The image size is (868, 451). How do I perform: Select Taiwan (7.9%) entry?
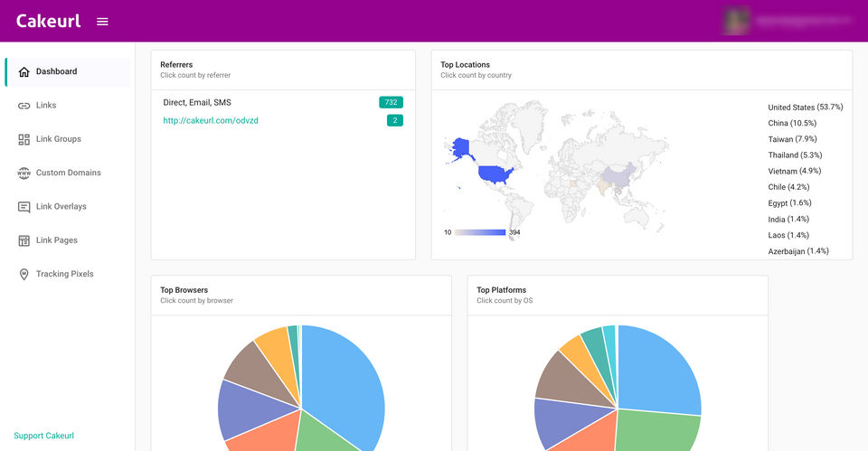[x=792, y=139]
